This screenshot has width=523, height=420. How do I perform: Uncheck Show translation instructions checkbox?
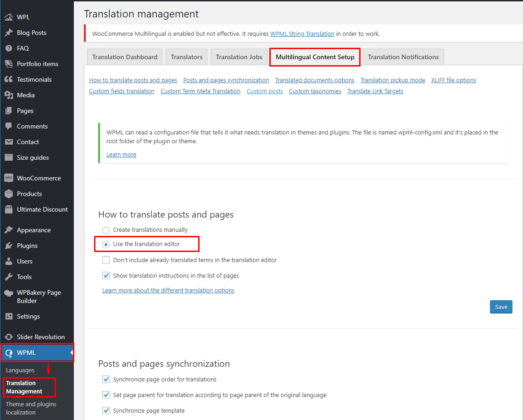click(x=106, y=275)
